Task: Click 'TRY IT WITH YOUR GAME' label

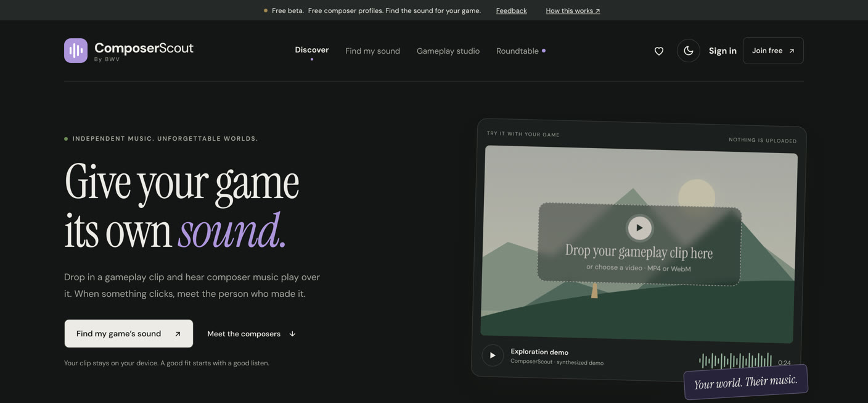Action: pyautogui.click(x=523, y=134)
